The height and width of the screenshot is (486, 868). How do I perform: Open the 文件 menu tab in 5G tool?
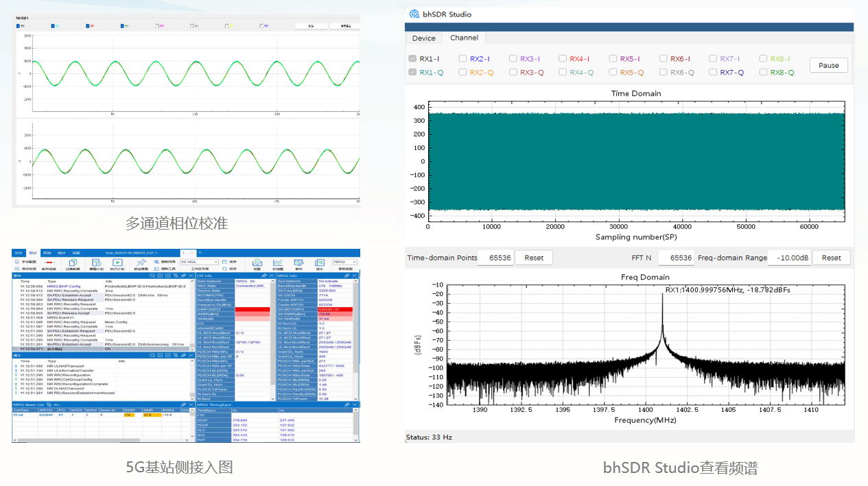click(x=18, y=252)
